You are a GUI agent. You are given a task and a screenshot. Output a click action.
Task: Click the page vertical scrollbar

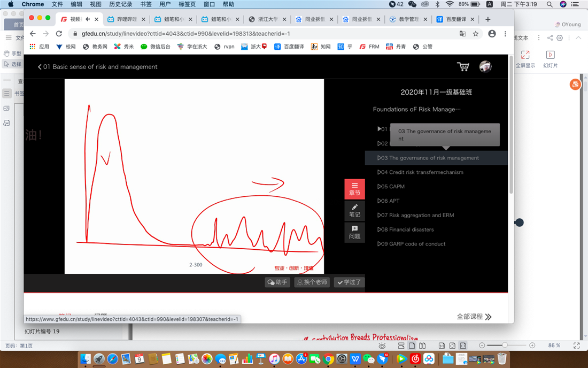pyautogui.click(x=510, y=126)
